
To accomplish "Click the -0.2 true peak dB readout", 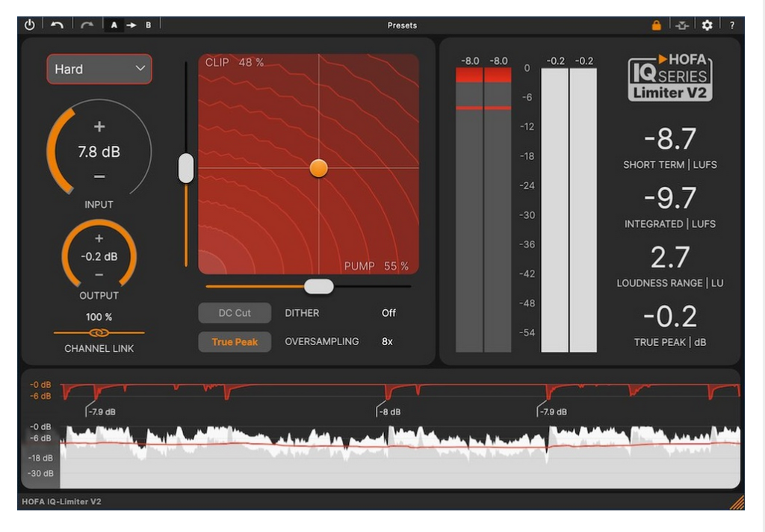I will pyautogui.click(x=670, y=316).
